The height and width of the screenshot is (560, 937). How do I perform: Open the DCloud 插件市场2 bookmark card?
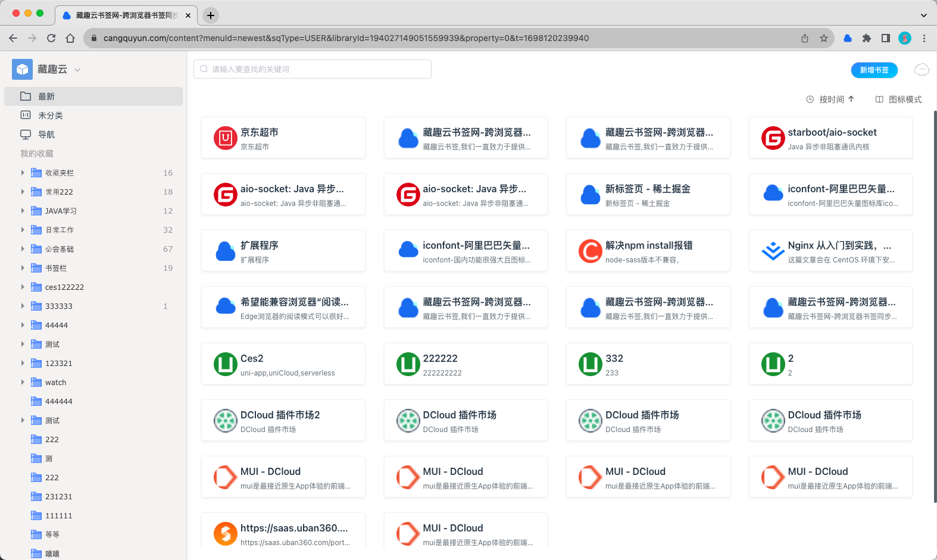point(283,420)
